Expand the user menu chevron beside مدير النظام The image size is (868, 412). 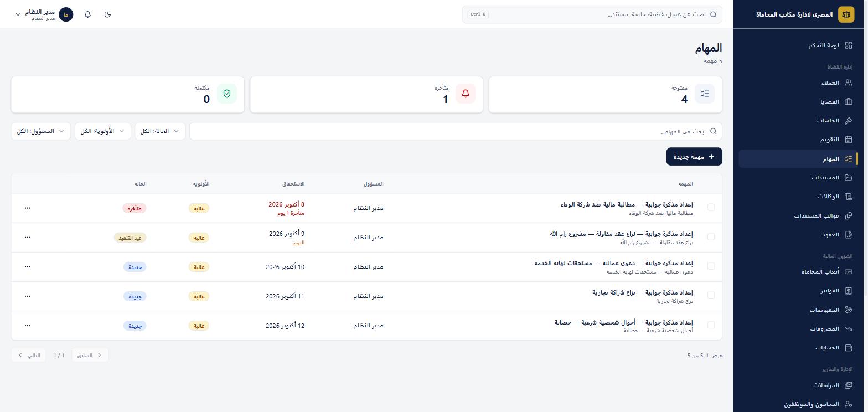[18, 14]
